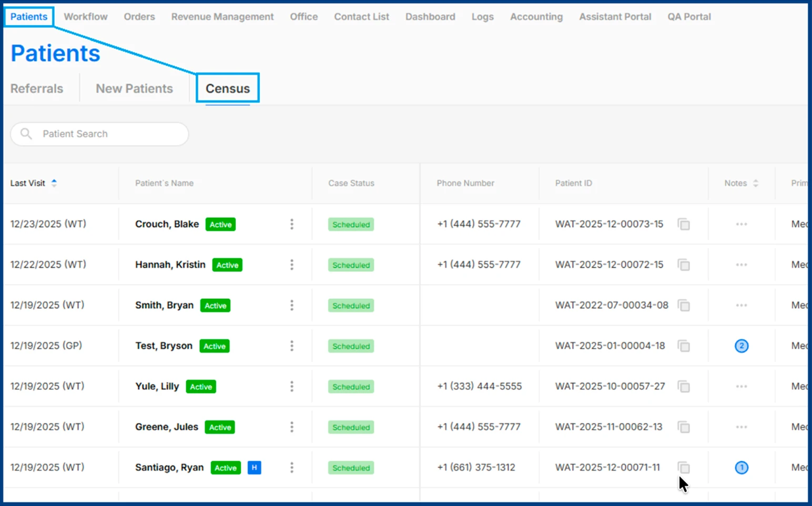Open kebab menu for Hannah, Kristin
Screen dimensions: 812x506
coord(292,265)
